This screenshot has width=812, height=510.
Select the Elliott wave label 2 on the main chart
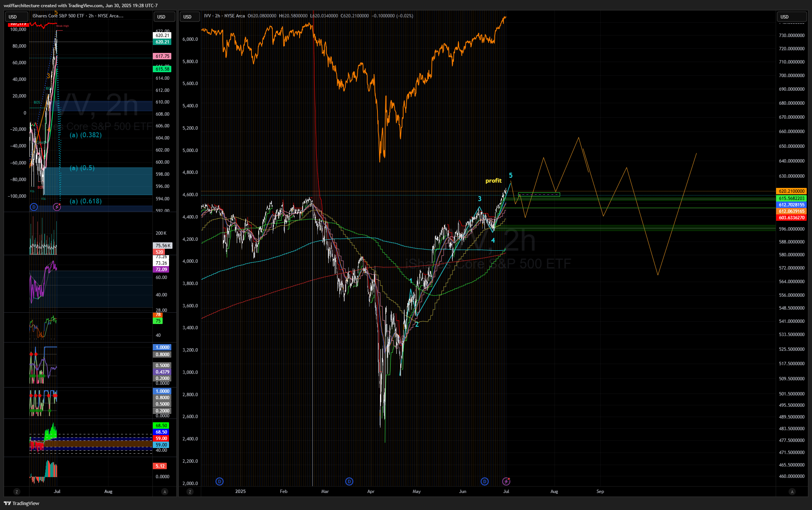[417, 324]
